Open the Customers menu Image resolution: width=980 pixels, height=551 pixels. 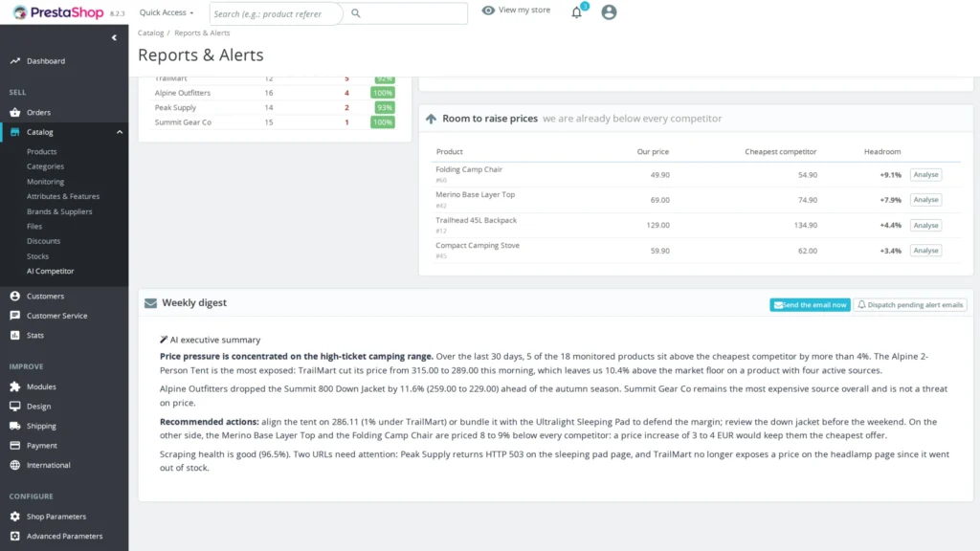pyautogui.click(x=46, y=297)
